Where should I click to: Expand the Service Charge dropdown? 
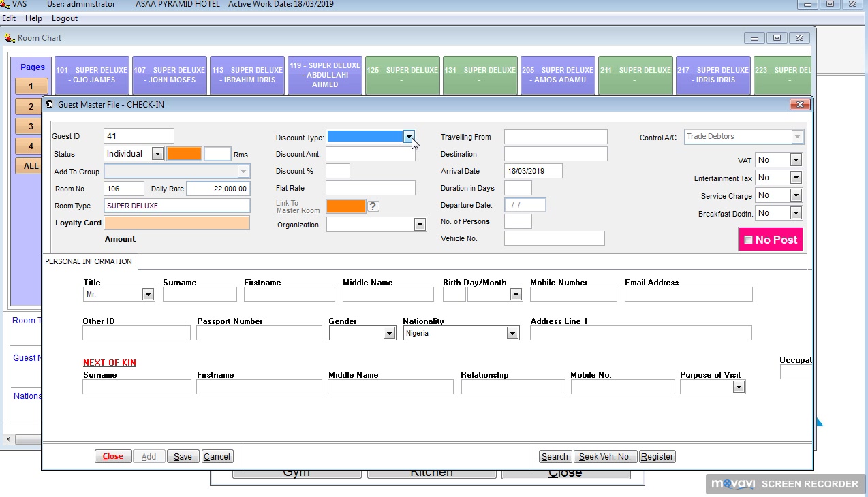(x=796, y=195)
